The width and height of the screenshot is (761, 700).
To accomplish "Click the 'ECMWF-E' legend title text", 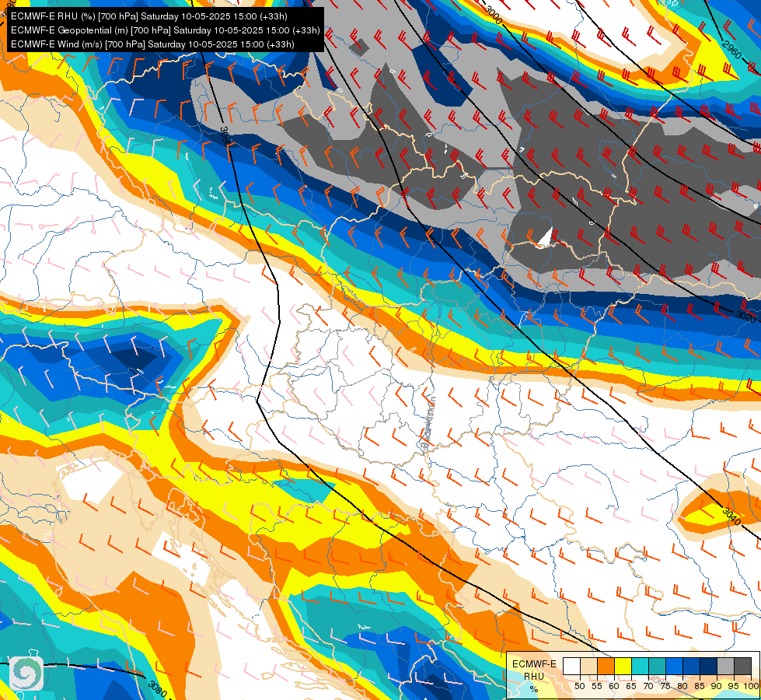I will tap(534, 664).
